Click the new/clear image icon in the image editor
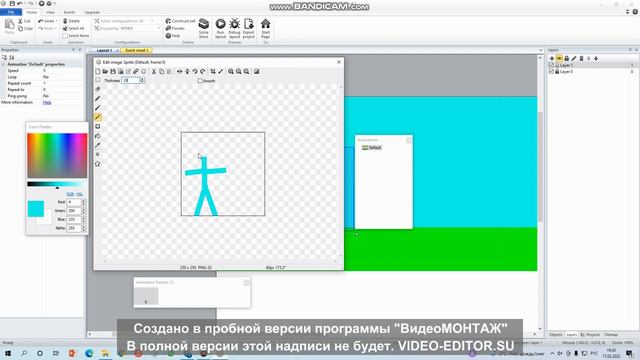Image resolution: width=640 pixels, height=360 pixels. (98, 71)
